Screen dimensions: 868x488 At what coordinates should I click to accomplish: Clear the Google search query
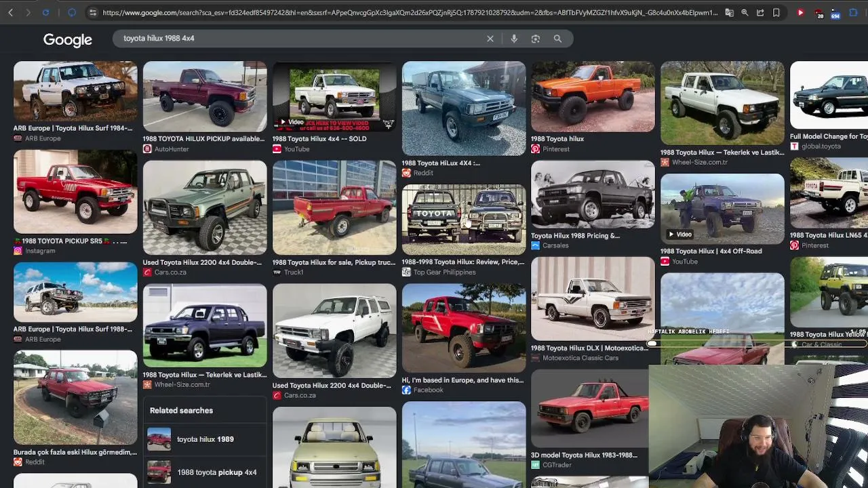(x=490, y=39)
